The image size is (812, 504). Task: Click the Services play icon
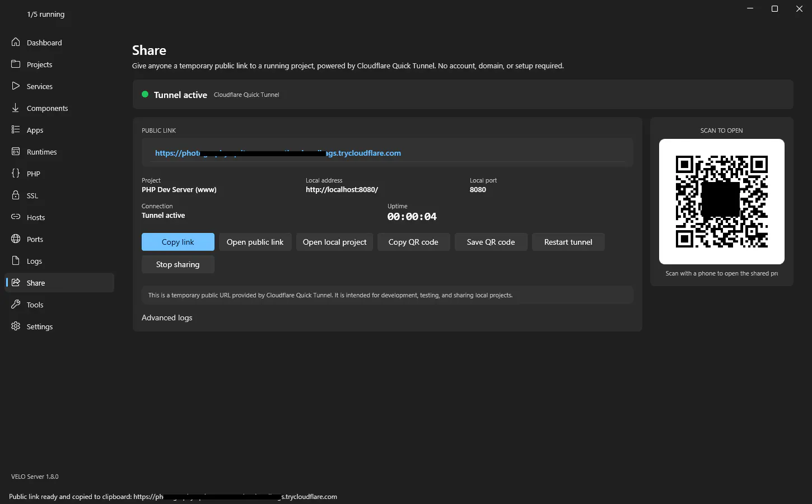pos(16,86)
